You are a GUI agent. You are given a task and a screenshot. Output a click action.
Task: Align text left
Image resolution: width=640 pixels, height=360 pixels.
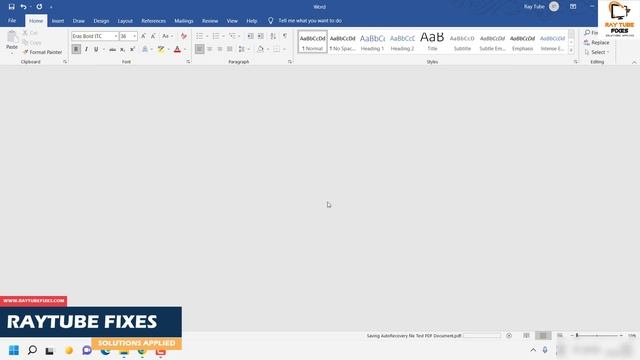pos(200,49)
